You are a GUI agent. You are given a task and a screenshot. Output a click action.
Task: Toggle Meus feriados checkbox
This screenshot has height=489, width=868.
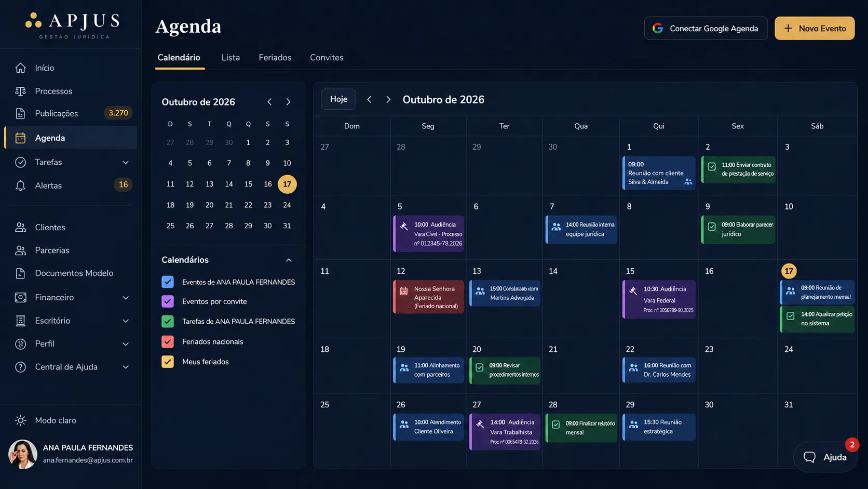[167, 362]
